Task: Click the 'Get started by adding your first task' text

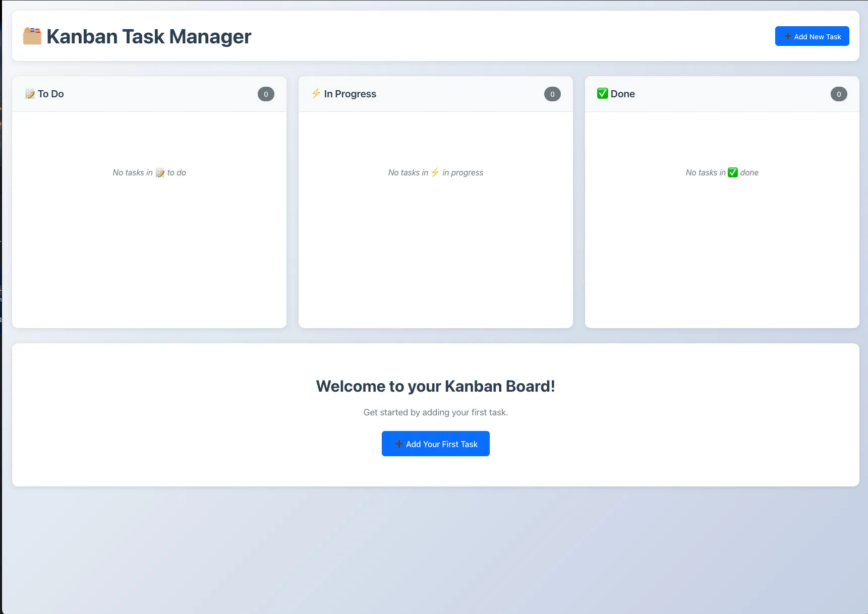Action: coord(435,412)
